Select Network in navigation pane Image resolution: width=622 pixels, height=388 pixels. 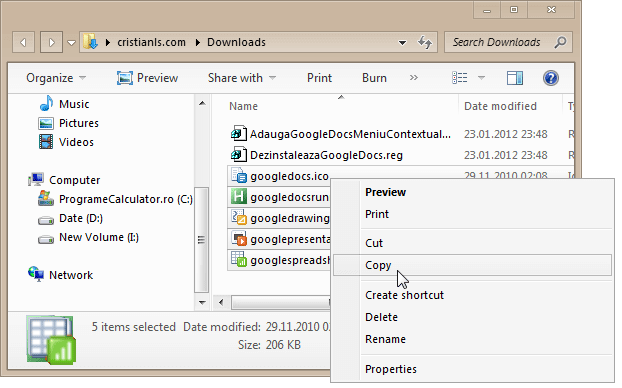tap(71, 275)
